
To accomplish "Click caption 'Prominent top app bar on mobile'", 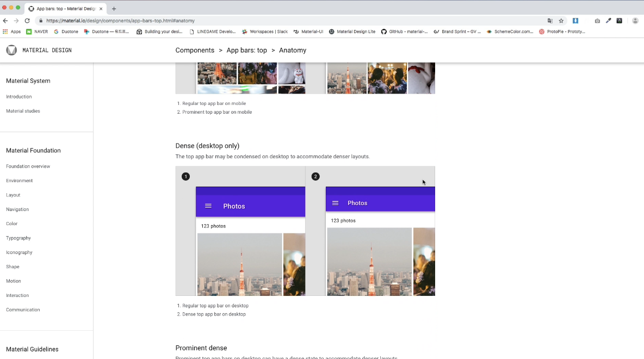I will [217, 112].
